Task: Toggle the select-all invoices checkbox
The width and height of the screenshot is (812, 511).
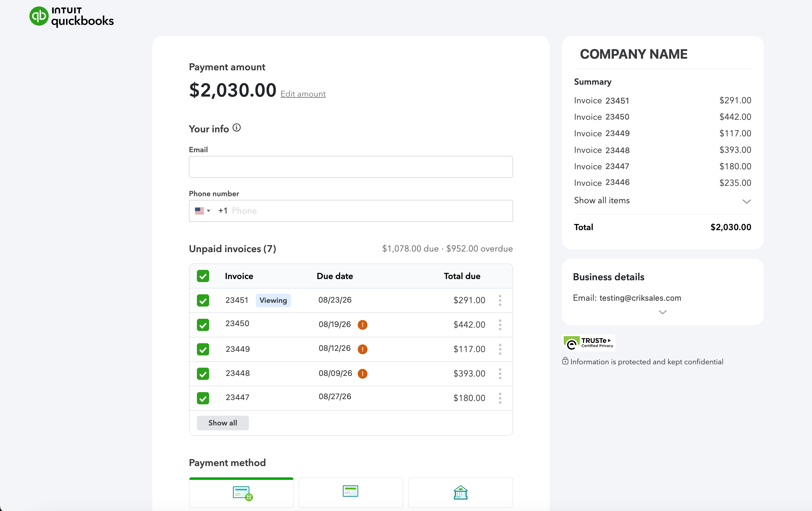Action: tap(203, 276)
